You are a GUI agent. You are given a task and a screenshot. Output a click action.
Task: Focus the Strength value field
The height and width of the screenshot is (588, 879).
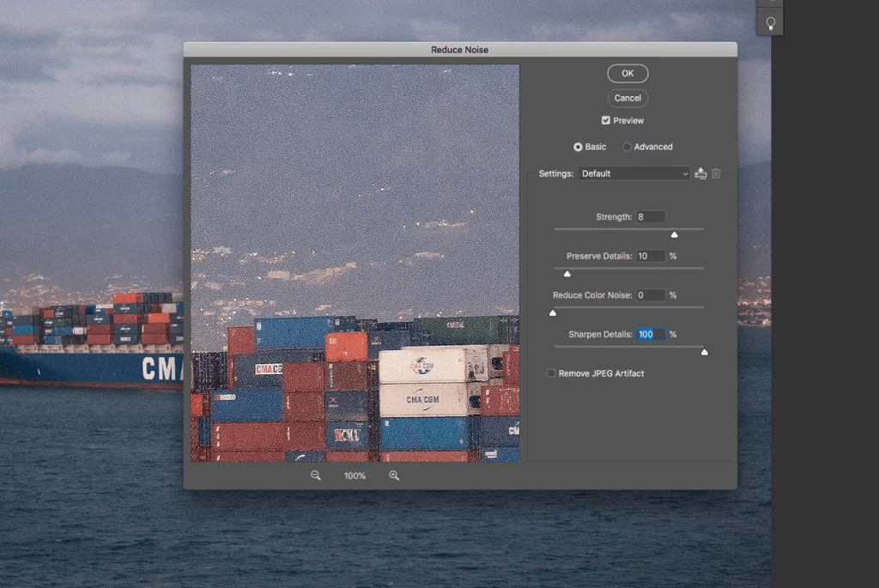click(x=651, y=217)
